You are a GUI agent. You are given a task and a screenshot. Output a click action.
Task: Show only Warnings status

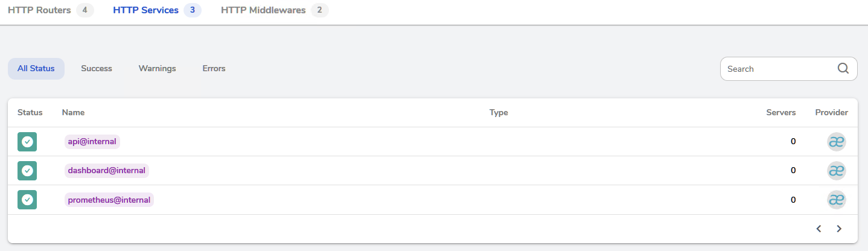(x=158, y=69)
